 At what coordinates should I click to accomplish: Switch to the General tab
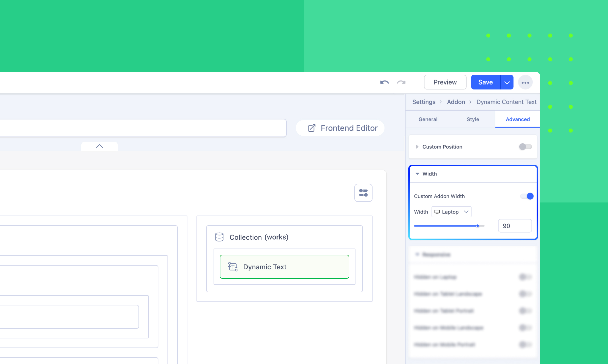pos(428,119)
